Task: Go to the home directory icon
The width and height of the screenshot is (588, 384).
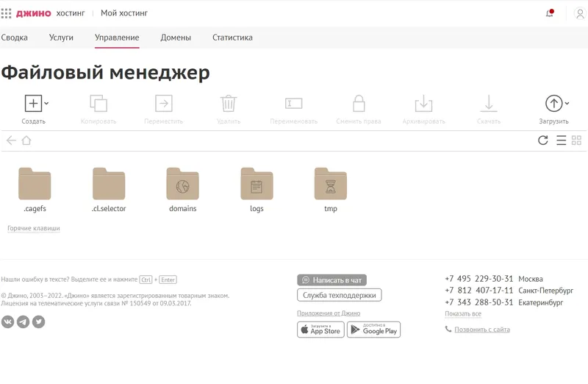Action: click(26, 141)
